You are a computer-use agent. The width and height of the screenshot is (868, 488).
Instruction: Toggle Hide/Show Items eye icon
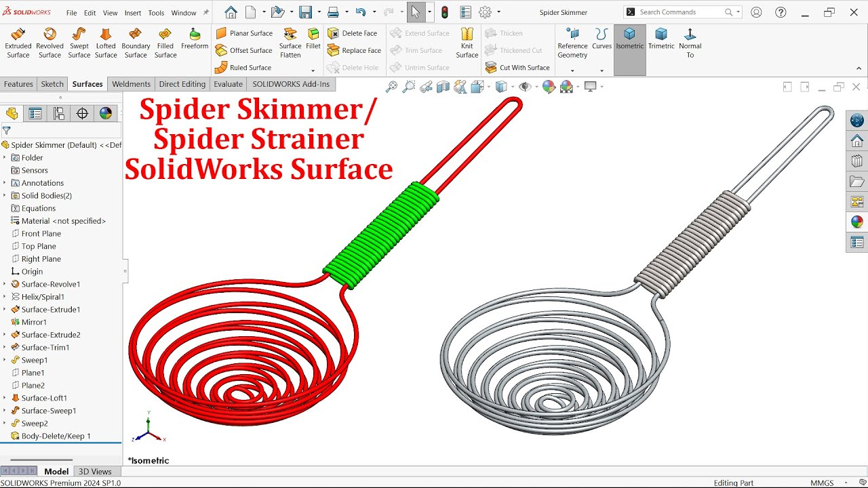coord(524,87)
